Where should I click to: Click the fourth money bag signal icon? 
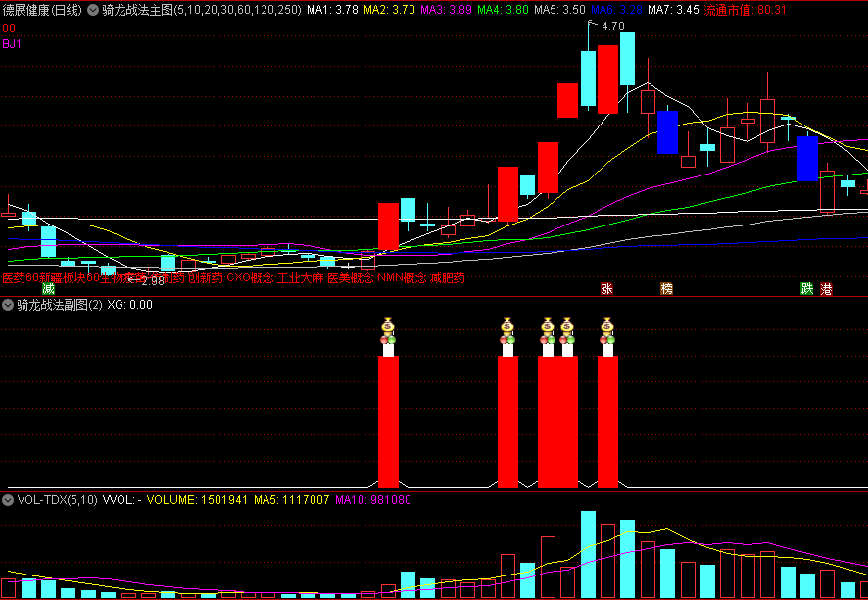point(567,325)
